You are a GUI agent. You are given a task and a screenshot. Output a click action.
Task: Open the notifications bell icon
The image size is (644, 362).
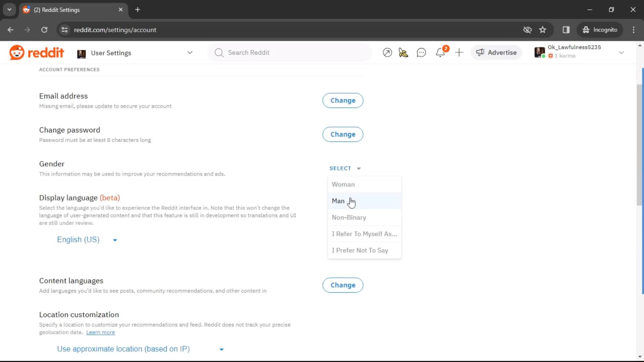pos(440,52)
